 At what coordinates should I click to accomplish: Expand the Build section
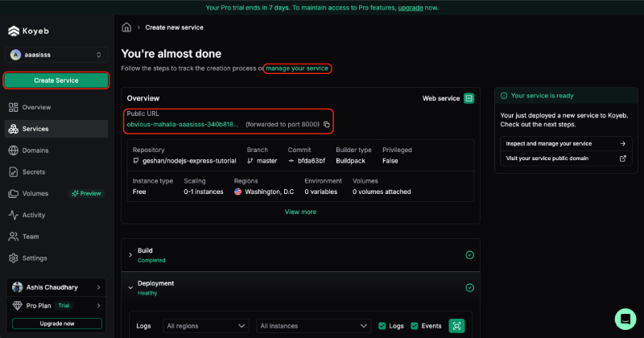(130, 255)
